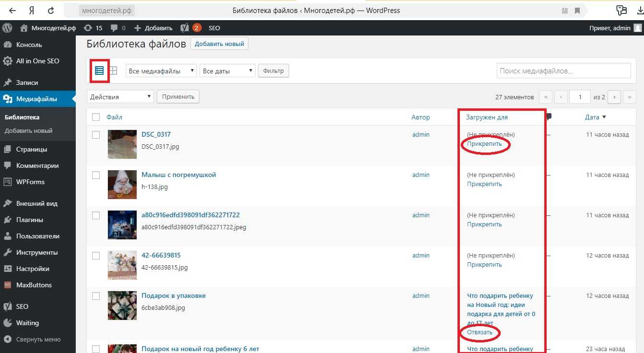Open Плагины in the sidebar menu
Viewport: 644px width, 353px height.
30,220
